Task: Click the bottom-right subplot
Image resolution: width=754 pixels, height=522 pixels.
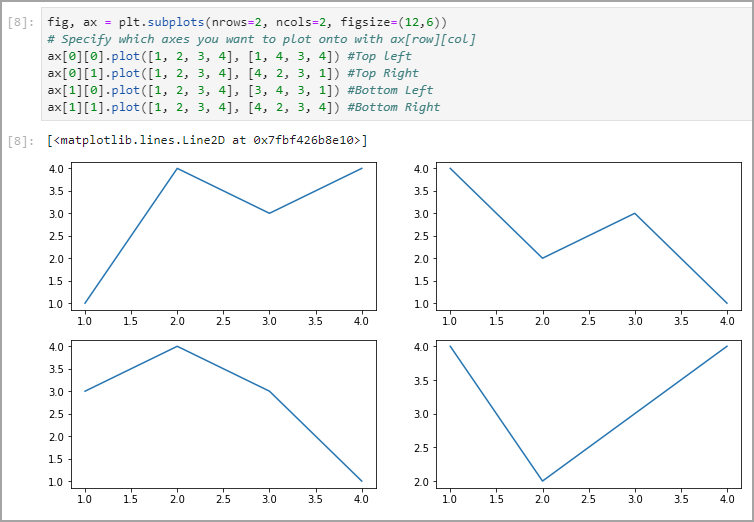Action: click(x=588, y=413)
